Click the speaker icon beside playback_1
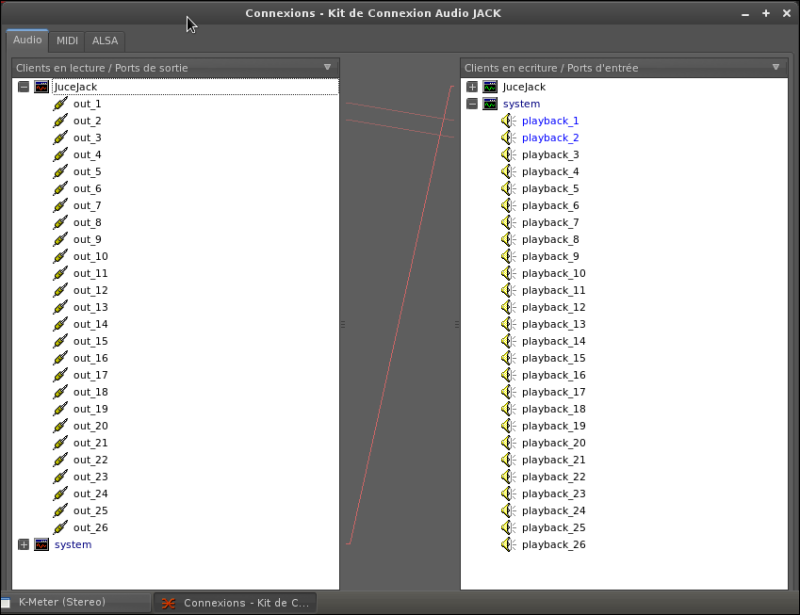Image resolution: width=800 pixels, height=615 pixels. point(508,121)
